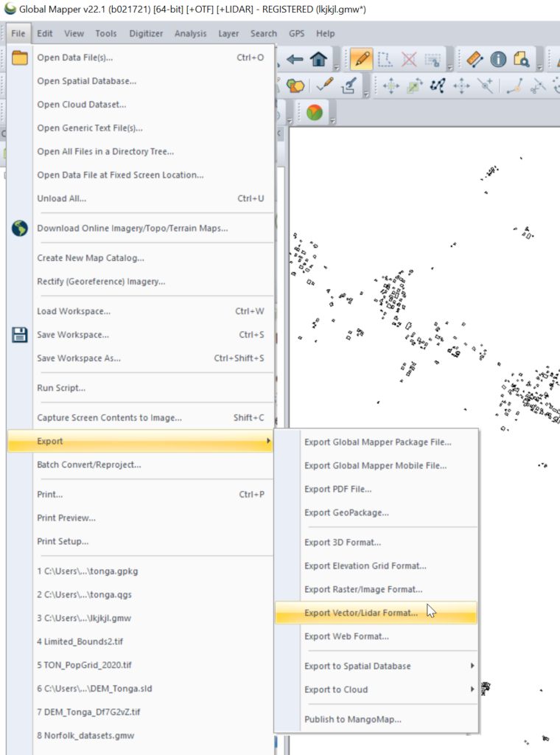The height and width of the screenshot is (755, 560).
Task: Choose Batch Convert/Reproject...
Action: coord(141,465)
